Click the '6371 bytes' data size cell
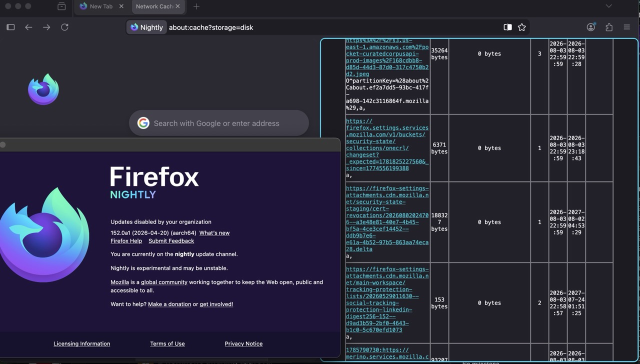This screenshot has height=364, width=640. 439,148
